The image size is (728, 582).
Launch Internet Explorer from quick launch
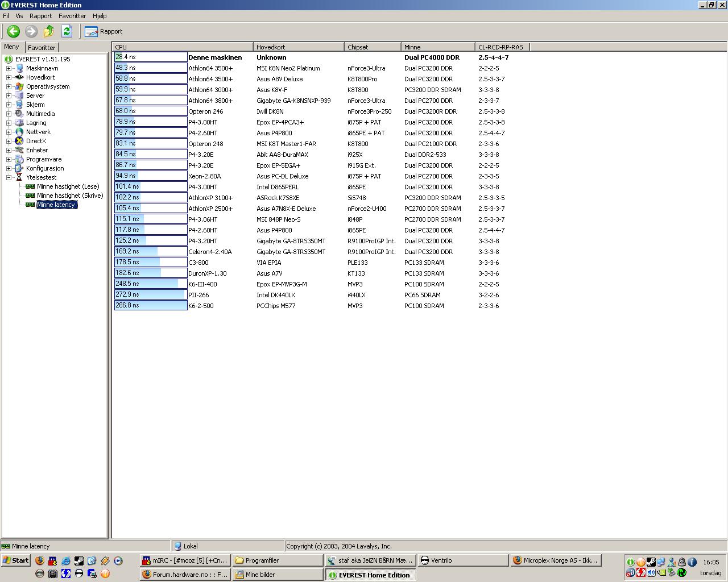pos(65,560)
